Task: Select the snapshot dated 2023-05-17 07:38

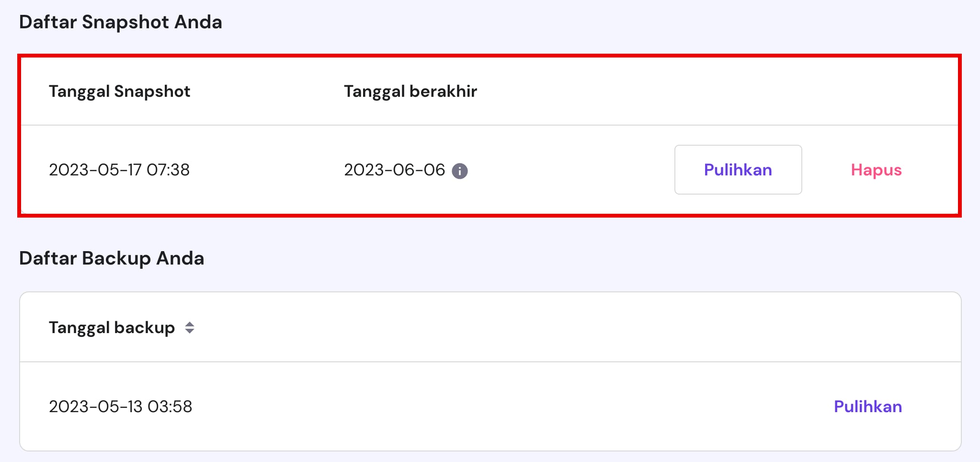Action: [119, 170]
